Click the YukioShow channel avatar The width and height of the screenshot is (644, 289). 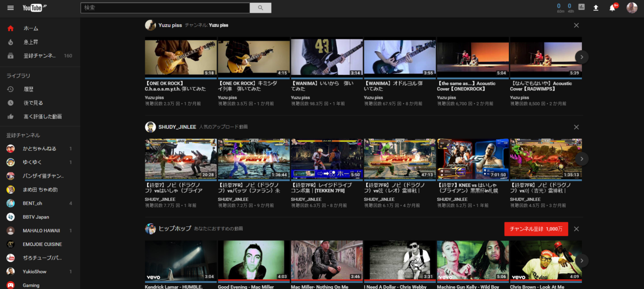click(x=10, y=272)
